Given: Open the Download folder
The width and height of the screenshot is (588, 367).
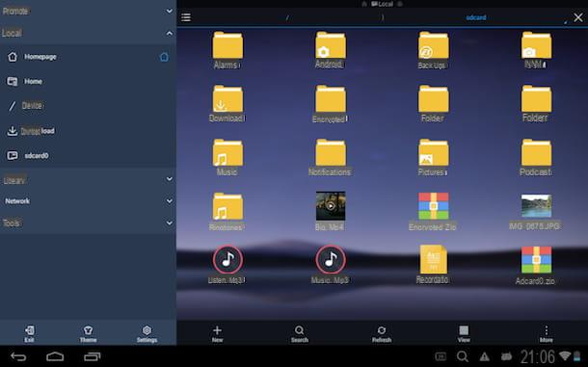Looking at the screenshot, I should tap(227, 104).
